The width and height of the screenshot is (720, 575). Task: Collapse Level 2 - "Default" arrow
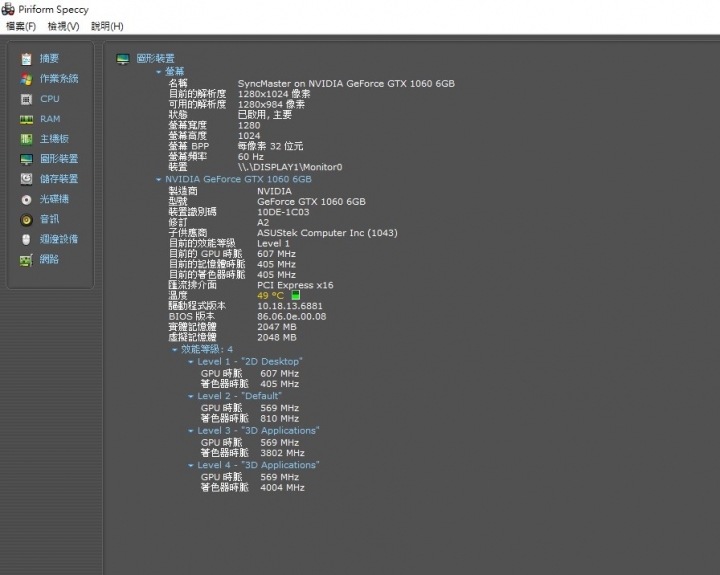pyautogui.click(x=191, y=396)
